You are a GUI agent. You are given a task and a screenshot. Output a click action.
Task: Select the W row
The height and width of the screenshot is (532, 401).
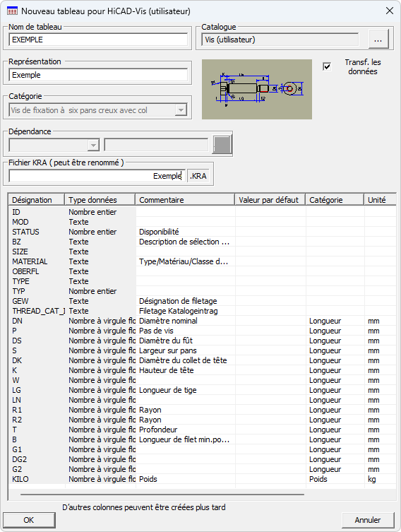(x=203, y=380)
